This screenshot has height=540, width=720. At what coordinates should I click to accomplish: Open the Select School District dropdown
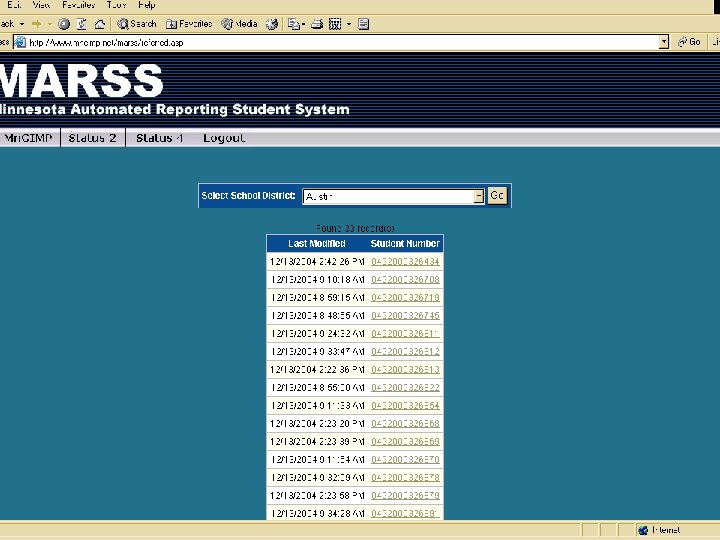pos(393,197)
